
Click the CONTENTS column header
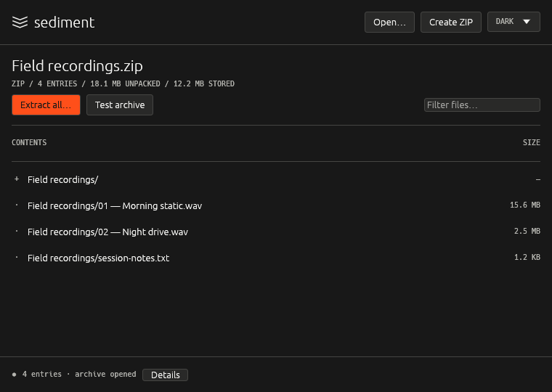29,142
